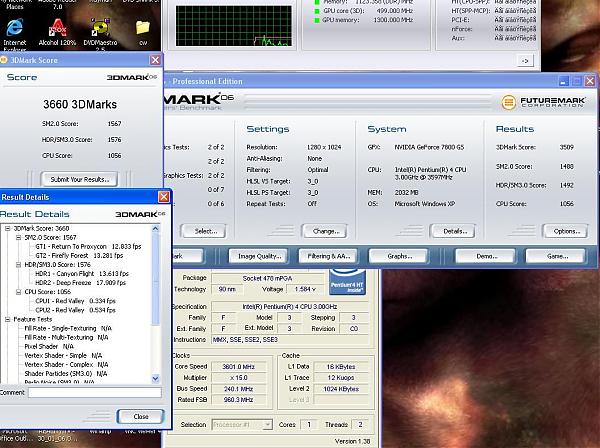Image resolution: width=600 pixels, height=448 pixels.
Task: Launch the Alcohol 120% desktop icon
Action: pos(57,28)
